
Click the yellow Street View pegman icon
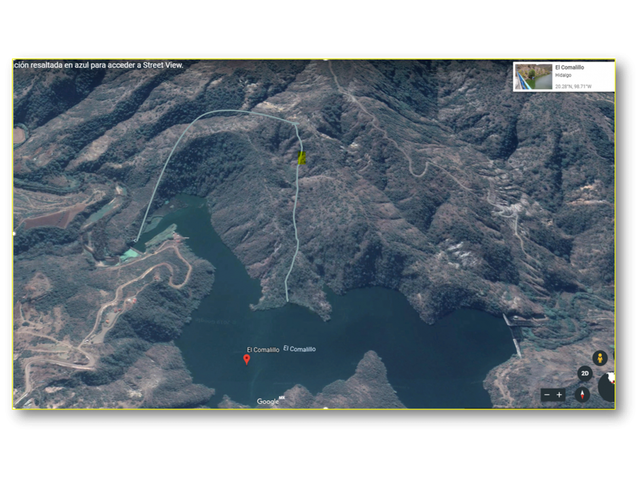pos(600,358)
